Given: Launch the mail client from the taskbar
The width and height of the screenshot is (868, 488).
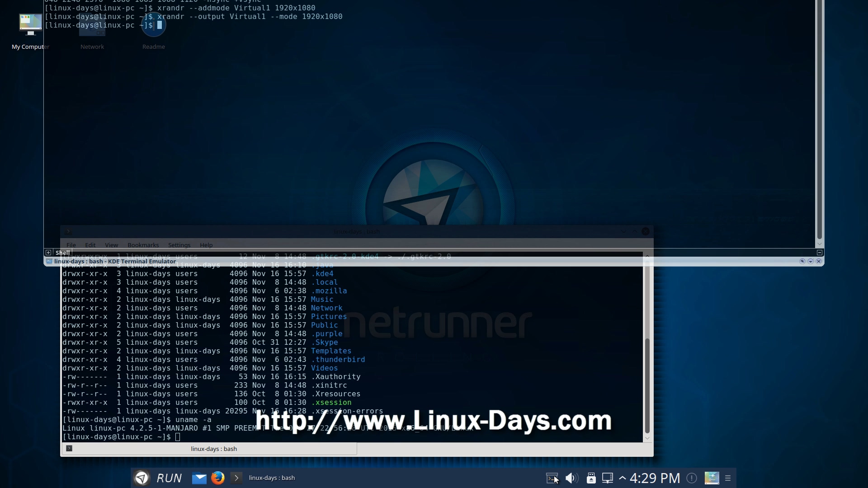Looking at the screenshot, I should (x=199, y=478).
